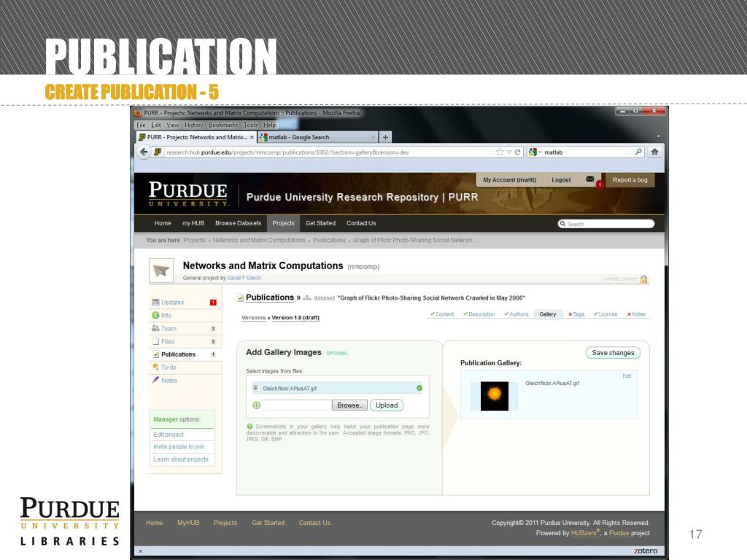Open the Edit menu
Screen dimensions: 747x560
[156, 125]
